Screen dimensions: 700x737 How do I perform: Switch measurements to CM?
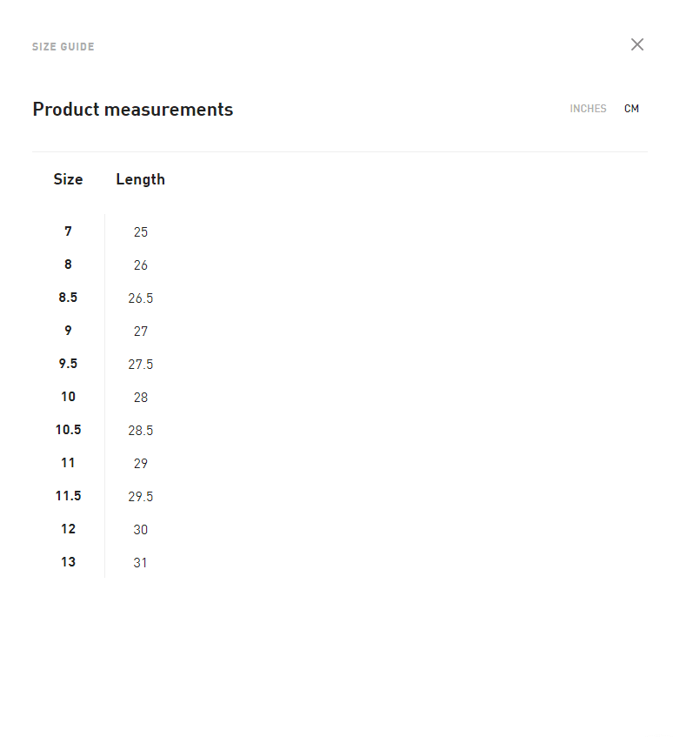tap(631, 109)
